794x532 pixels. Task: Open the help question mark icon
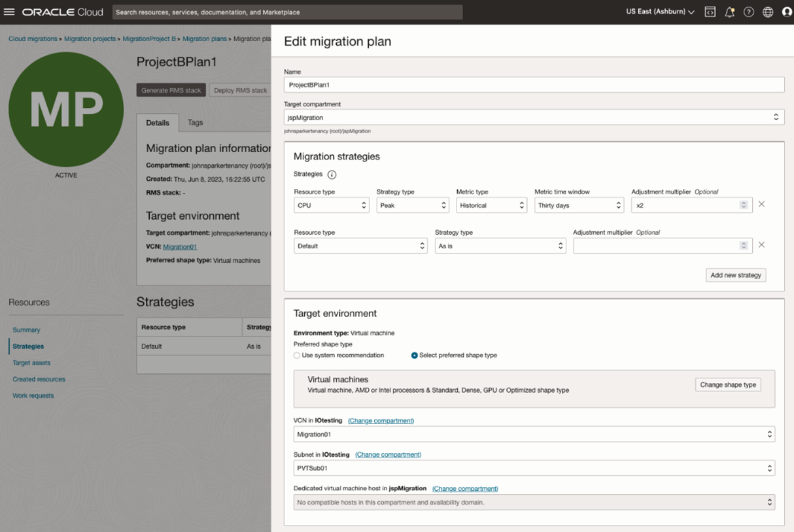(x=748, y=11)
